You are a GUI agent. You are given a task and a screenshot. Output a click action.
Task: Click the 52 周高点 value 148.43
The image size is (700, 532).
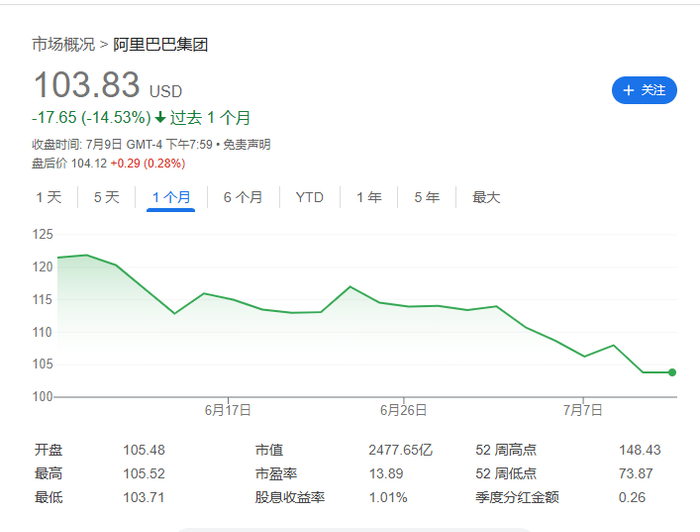pos(640,450)
